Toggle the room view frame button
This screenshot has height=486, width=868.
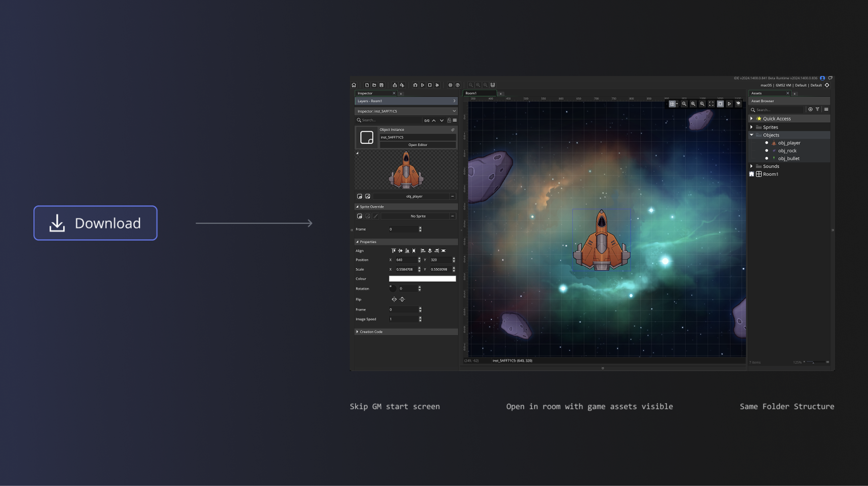click(x=720, y=104)
